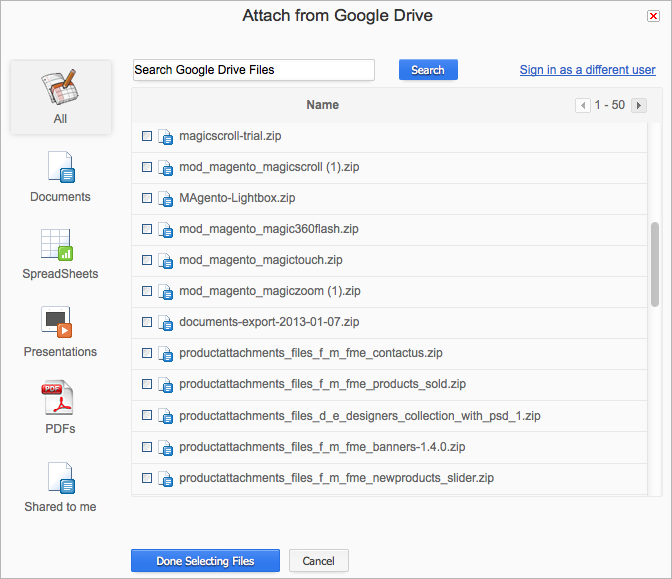This screenshot has width=672, height=579.
Task: Click file icon for mod_magento_magictouch.zip
Action: [165, 261]
